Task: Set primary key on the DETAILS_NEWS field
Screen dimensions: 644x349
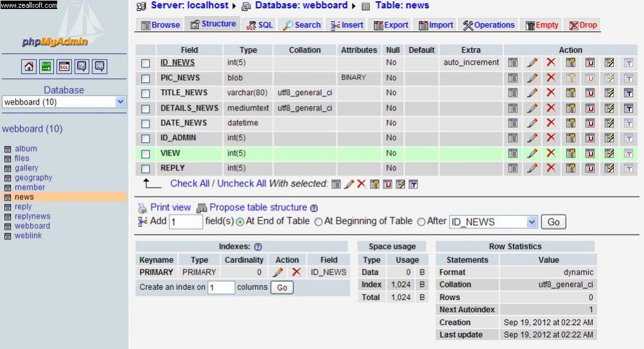Action: point(570,108)
